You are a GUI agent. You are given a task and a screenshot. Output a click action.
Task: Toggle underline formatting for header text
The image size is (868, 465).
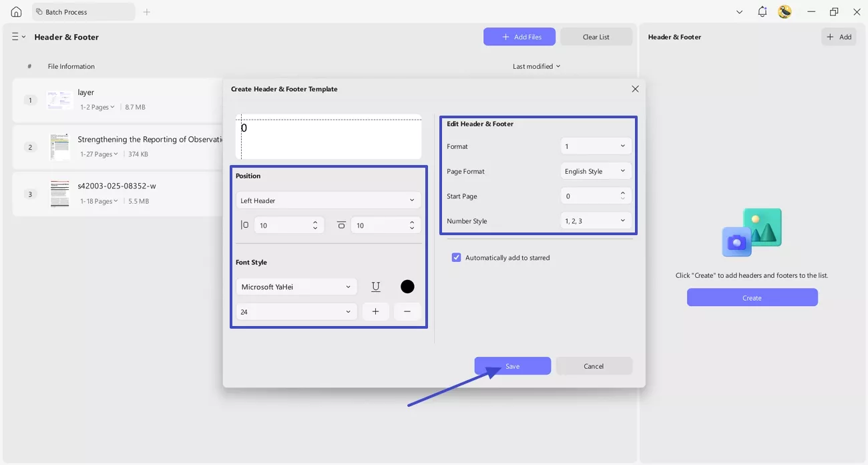[375, 286]
